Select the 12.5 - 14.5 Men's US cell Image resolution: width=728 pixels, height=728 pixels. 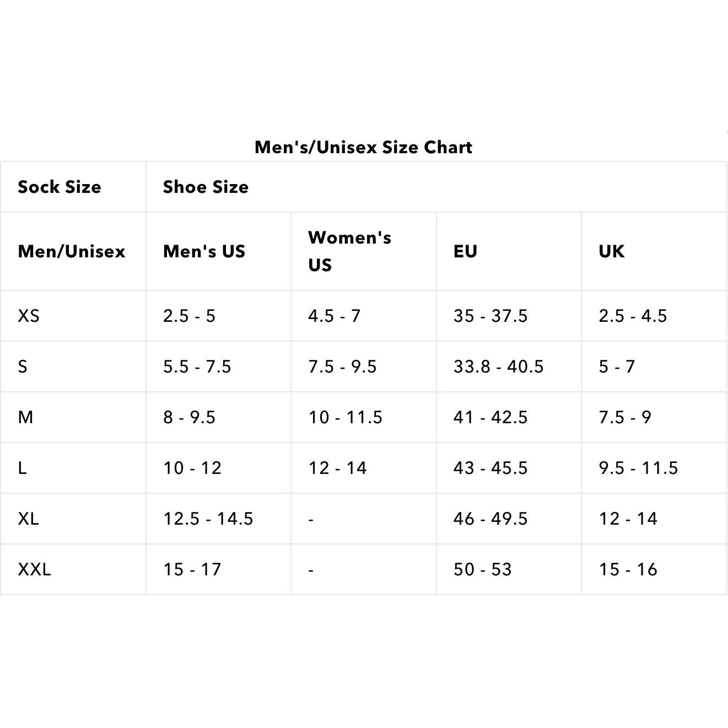(208, 519)
